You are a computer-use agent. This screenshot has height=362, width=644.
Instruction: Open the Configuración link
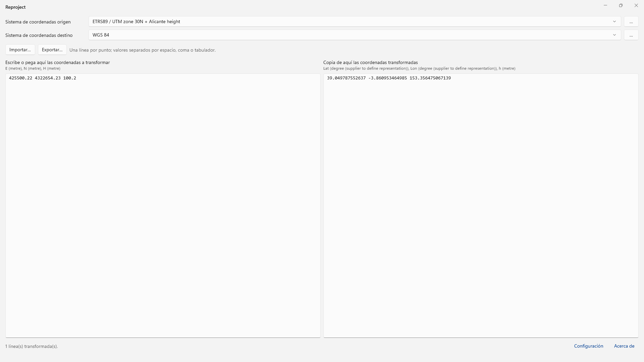point(588,346)
